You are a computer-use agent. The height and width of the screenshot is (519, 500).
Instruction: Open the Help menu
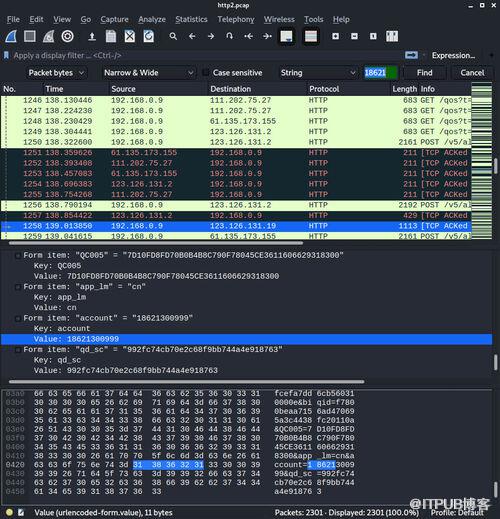(341, 19)
